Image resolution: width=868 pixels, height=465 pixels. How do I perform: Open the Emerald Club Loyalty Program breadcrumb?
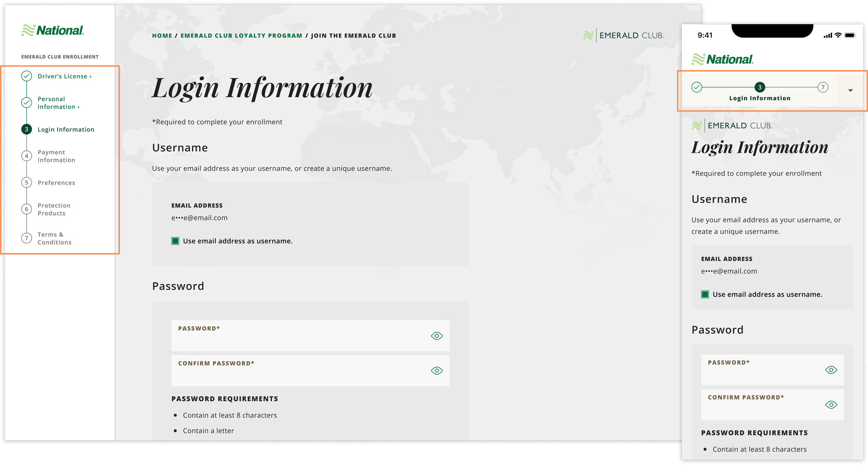click(241, 35)
